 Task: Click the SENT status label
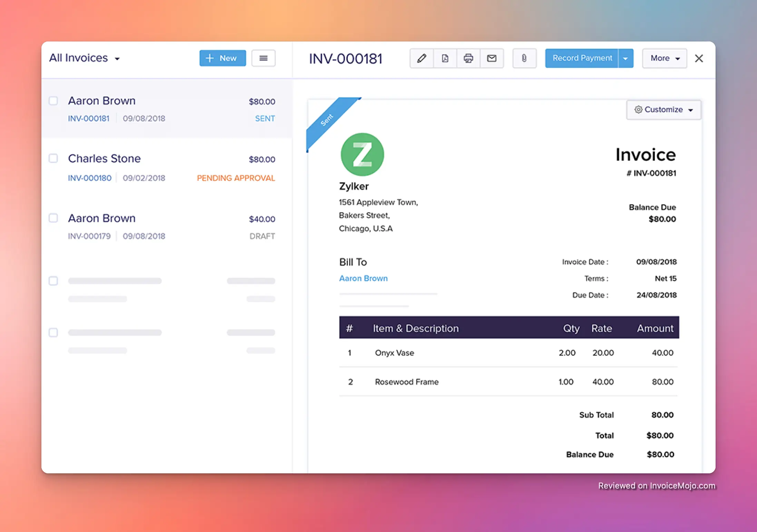click(x=265, y=118)
